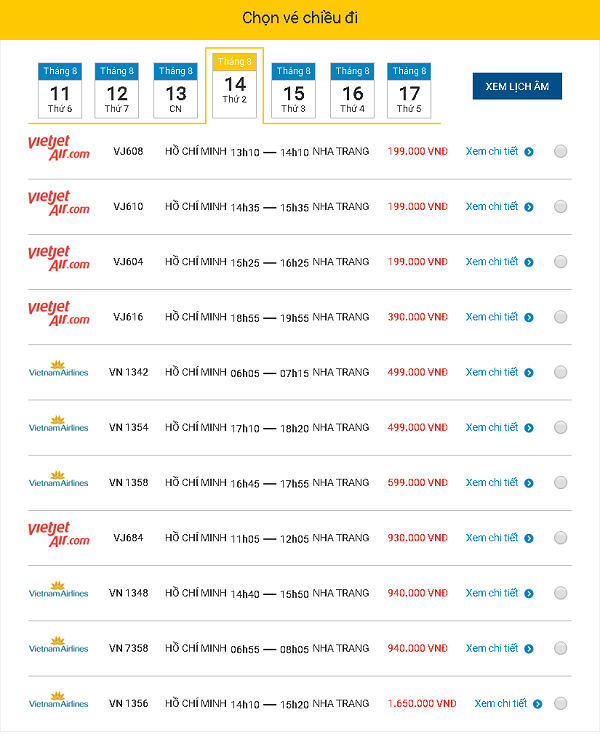
Task: Switch to the date tab 11 Thứ 6
Action: tap(60, 91)
